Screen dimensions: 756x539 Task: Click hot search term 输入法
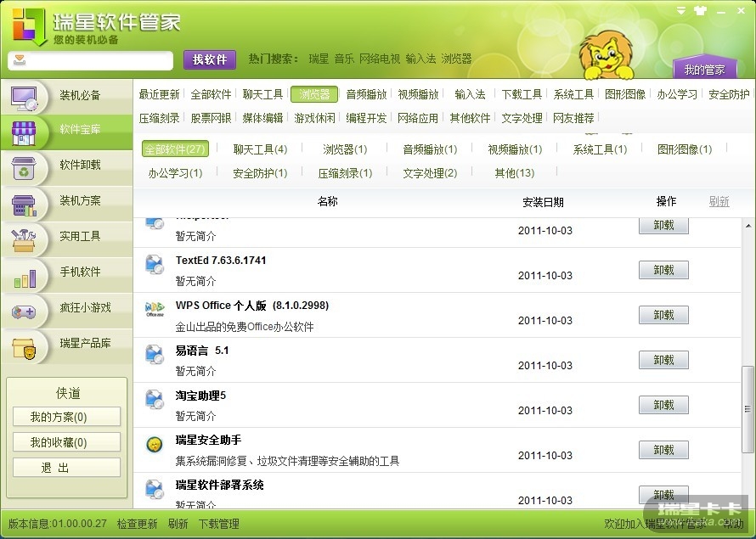pos(421,59)
